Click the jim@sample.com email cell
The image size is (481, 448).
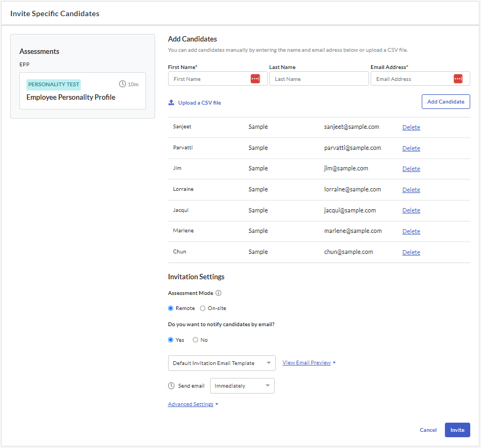pyautogui.click(x=346, y=168)
